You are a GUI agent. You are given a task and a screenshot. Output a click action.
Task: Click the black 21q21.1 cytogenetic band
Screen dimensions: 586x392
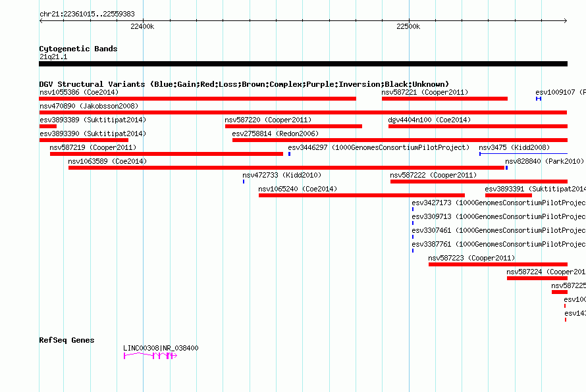pos(303,64)
